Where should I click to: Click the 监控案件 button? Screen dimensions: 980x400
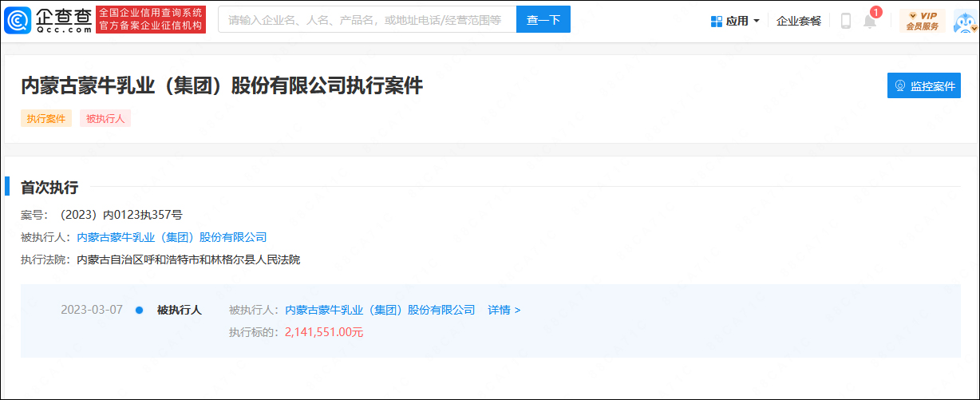click(x=924, y=85)
